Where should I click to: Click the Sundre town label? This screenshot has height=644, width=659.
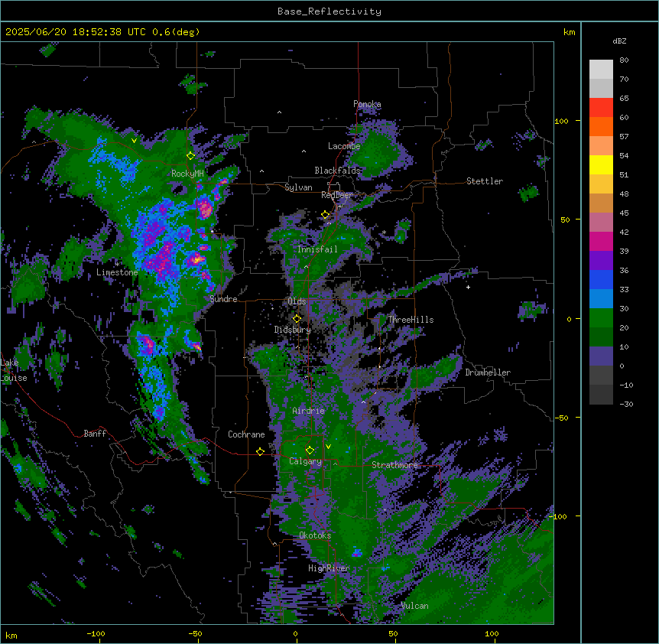click(x=223, y=299)
